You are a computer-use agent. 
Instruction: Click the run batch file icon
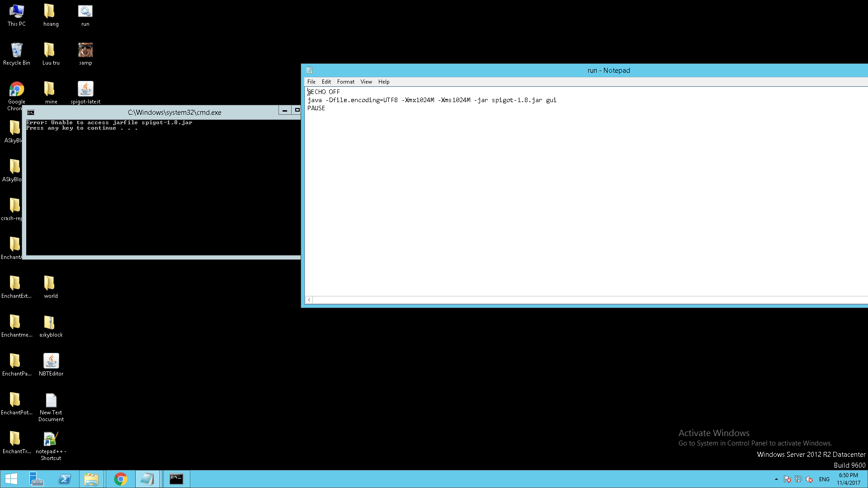point(85,12)
